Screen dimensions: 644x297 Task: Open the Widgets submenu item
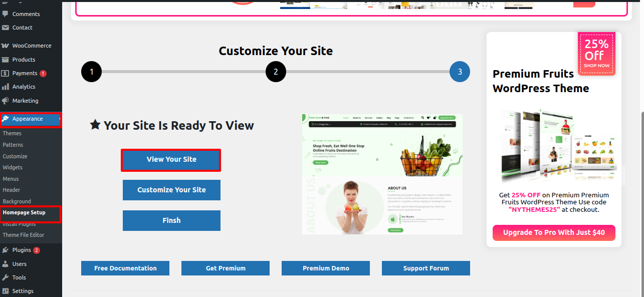(x=13, y=167)
